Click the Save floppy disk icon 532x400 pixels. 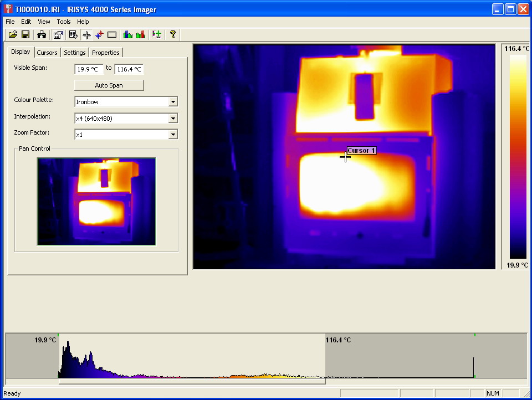pyautogui.click(x=25, y=35)
